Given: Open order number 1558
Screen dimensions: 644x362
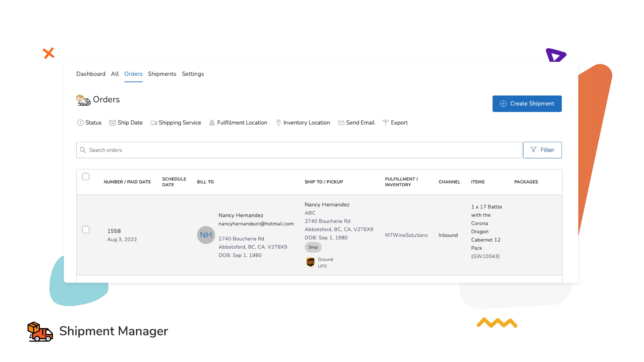Looking at the screenshot, I should point(114,231).
